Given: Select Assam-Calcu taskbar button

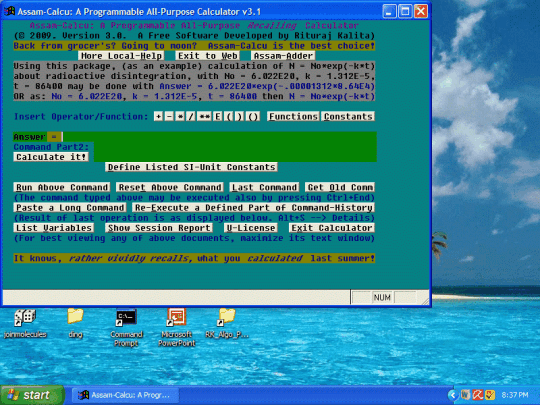Looking at the screenshot, I should pos(125,395).
